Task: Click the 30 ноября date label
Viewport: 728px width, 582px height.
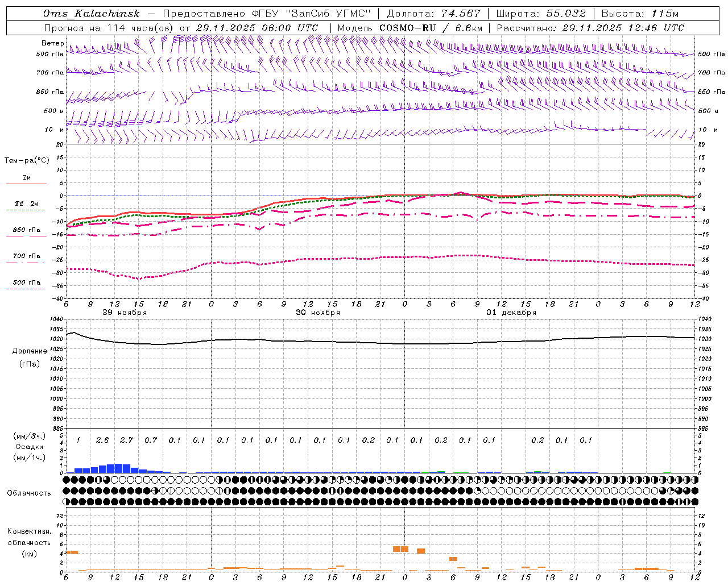Action: [x=318, y=313]
